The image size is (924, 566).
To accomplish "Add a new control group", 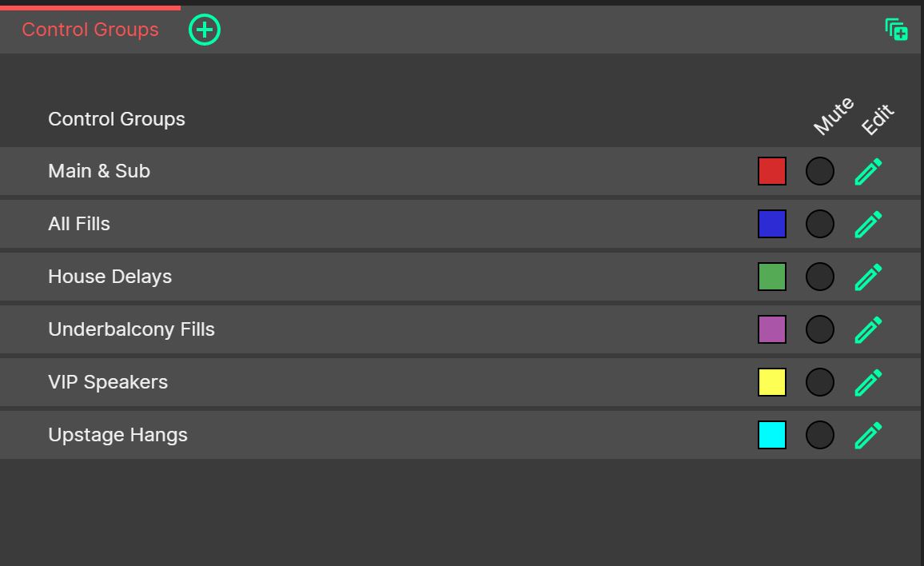I will tap(205, 30).
